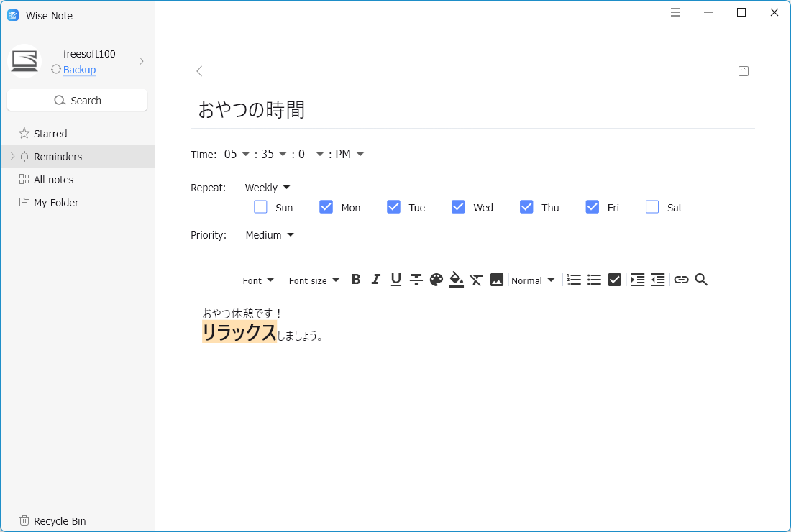Image resolution: width=791 pixels, height=532 pixels.
Task: Open the Font size dropdown
Action: coord(314,280)
